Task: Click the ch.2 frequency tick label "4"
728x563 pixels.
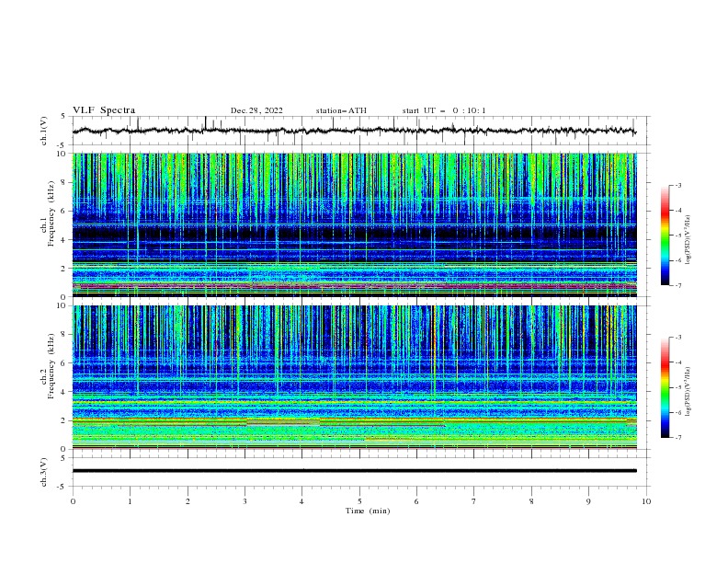Action: pos(64,392)
